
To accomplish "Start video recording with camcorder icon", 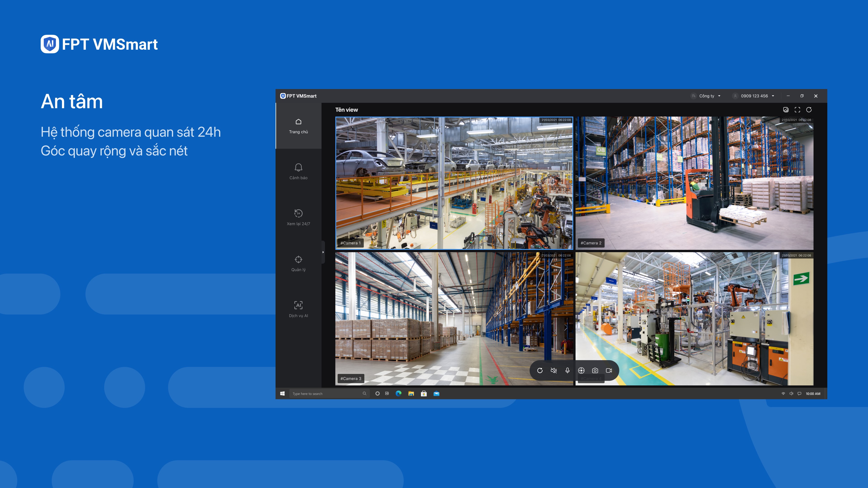I will tap(609, 371).
